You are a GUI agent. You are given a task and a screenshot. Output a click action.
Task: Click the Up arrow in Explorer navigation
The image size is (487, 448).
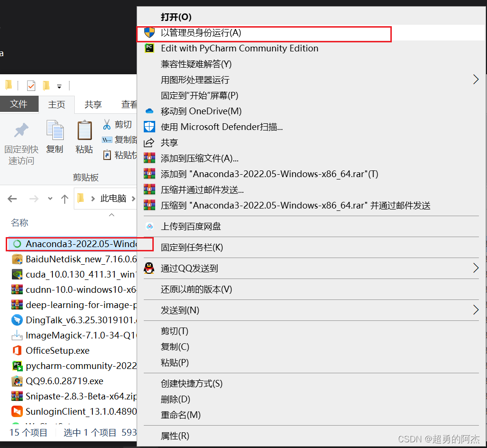point(65,199)
